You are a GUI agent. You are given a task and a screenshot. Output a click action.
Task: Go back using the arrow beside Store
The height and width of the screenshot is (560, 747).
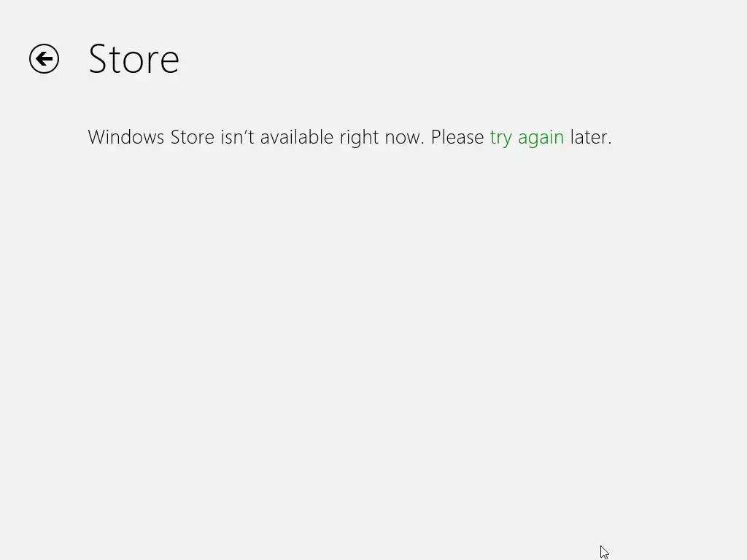coord(44,59)
